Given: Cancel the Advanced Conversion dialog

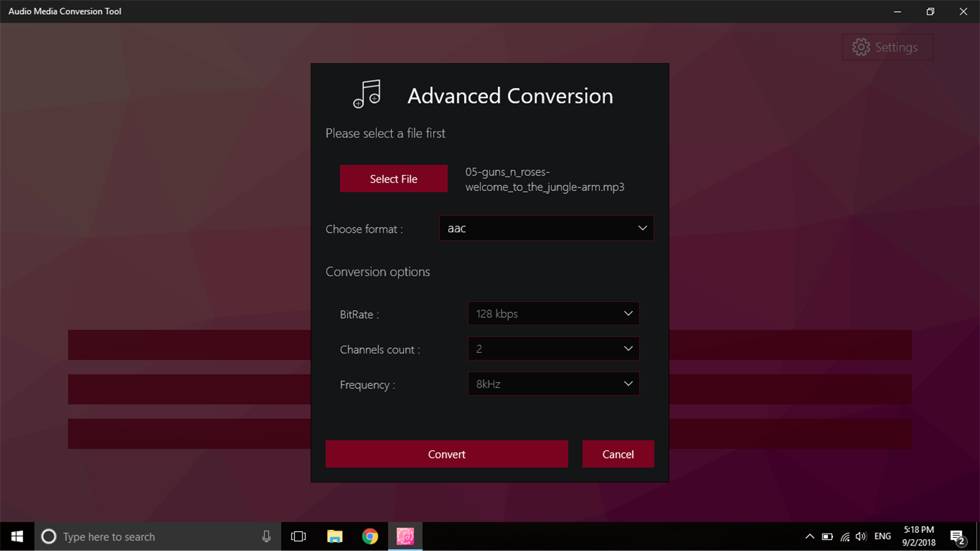Looking at the screenshot, I should point(618,454).
